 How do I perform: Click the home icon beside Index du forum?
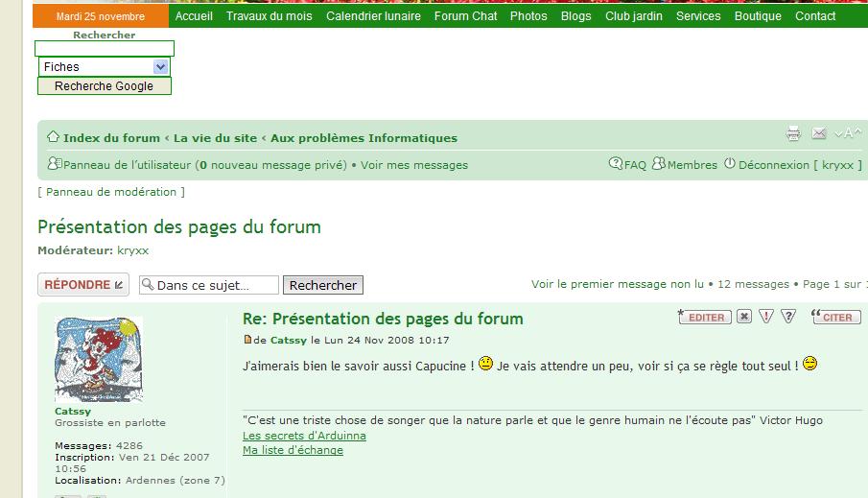[x=53, y=137]
